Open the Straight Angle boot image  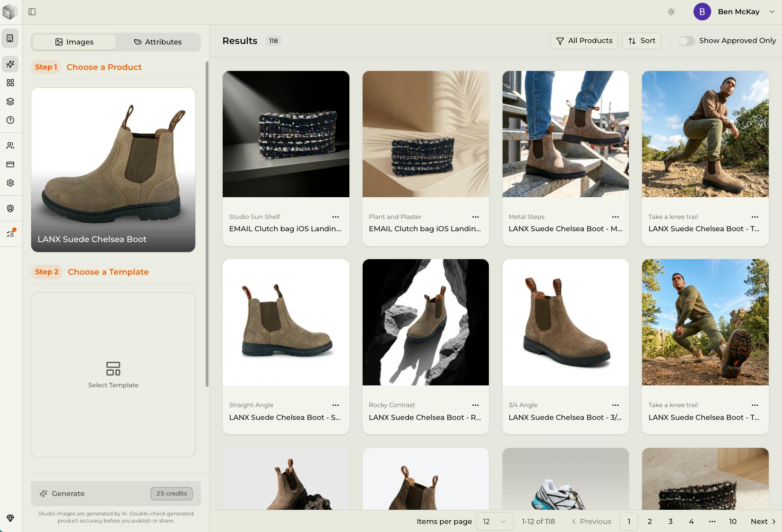click(286, 322)
